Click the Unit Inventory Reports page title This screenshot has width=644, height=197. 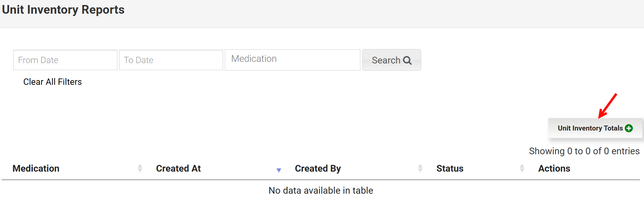click(x=63, y=10)
